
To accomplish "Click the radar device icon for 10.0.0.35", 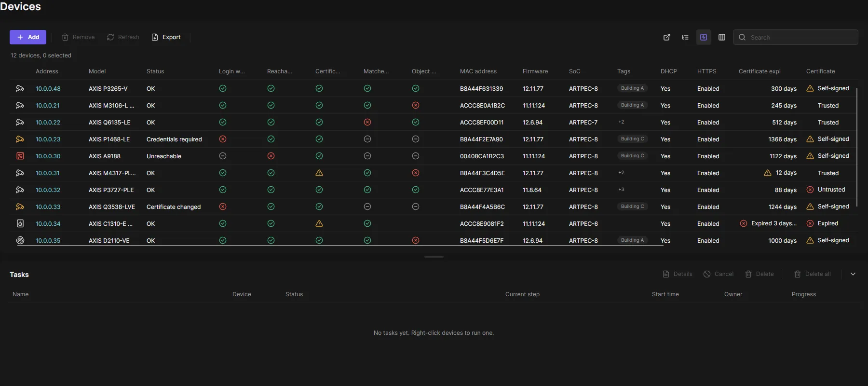I will point(20,240).
